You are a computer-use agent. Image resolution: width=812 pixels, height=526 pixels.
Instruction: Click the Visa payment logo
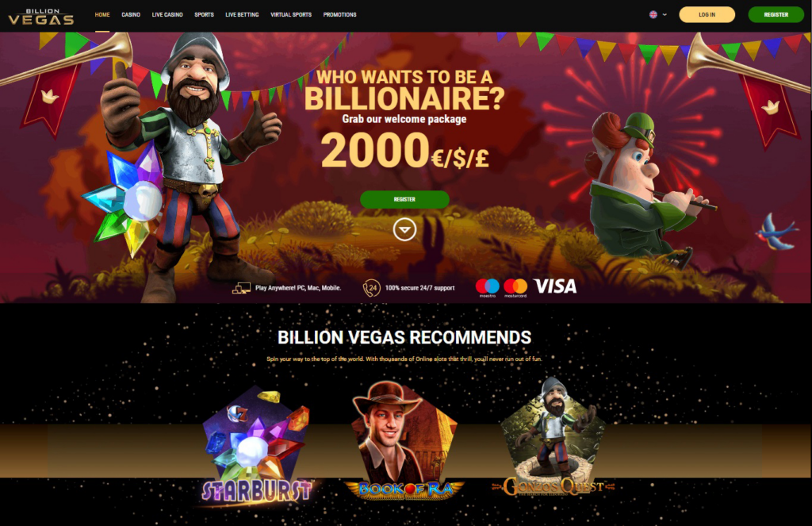click(555, 286)
